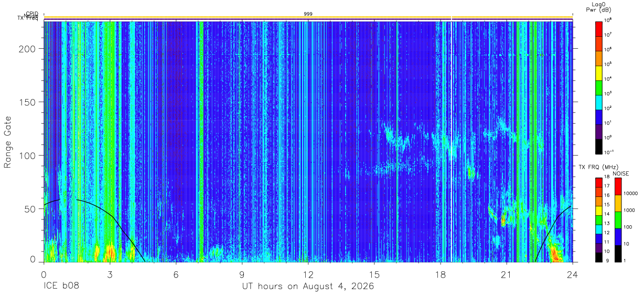Click the 'UT hours on August 4, 2026' axis label

click(x=308, y=286)
